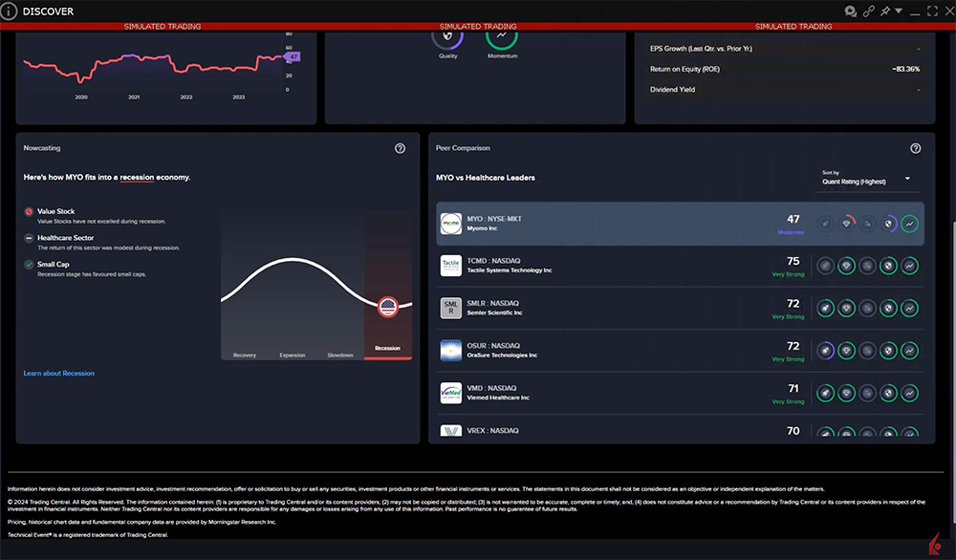
Task: Click the info icon beside DISCOVER title
Action: [10, 11]
